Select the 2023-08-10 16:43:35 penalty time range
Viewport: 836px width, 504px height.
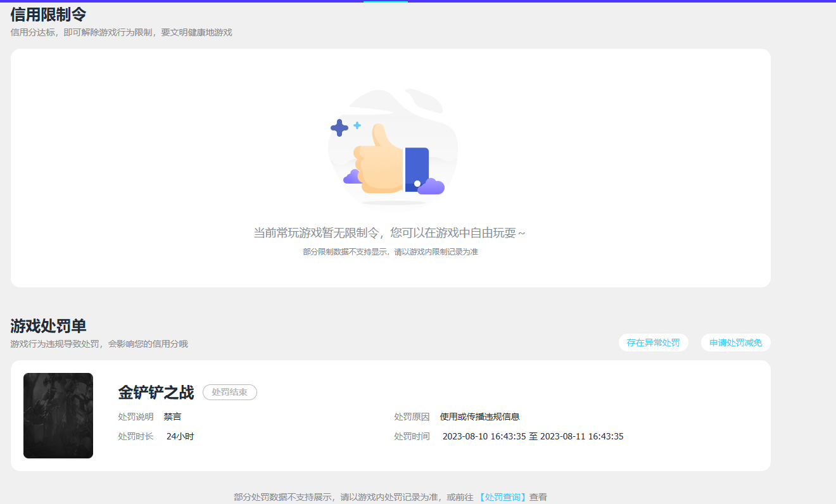pos(533,436)
